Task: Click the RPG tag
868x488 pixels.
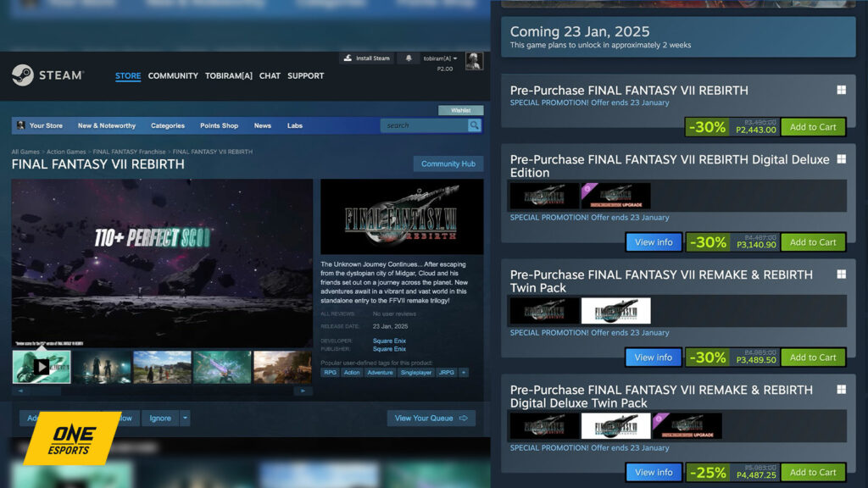Action: pyautogui.click(x=330, y=373)
